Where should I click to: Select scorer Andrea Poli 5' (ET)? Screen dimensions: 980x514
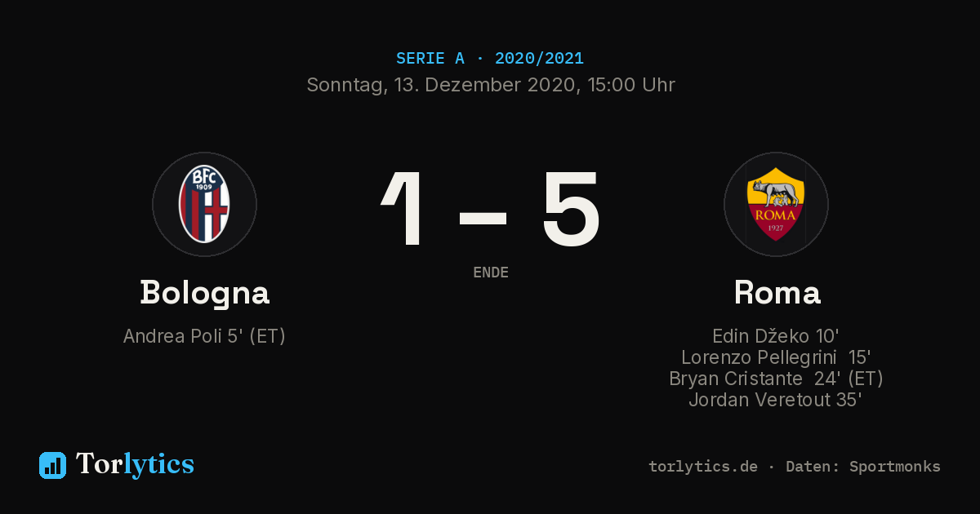coord(204,336)
